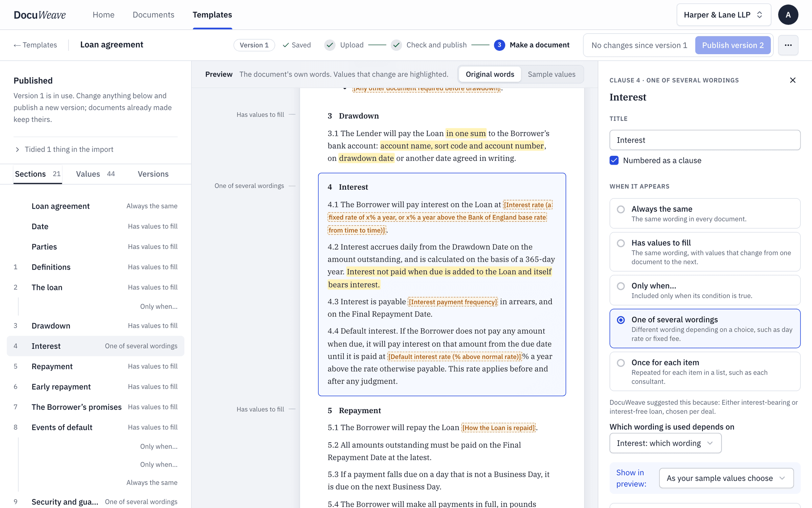The image size is (812, 508).
Task: Select the Early repayment section row
Action: coord(95,387)
